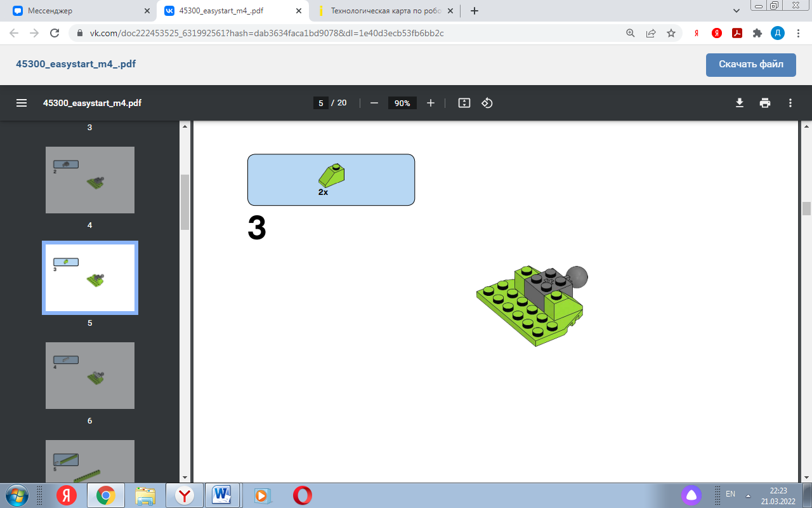View site information lock icon
812x508 pixels.
pos(80,33)
